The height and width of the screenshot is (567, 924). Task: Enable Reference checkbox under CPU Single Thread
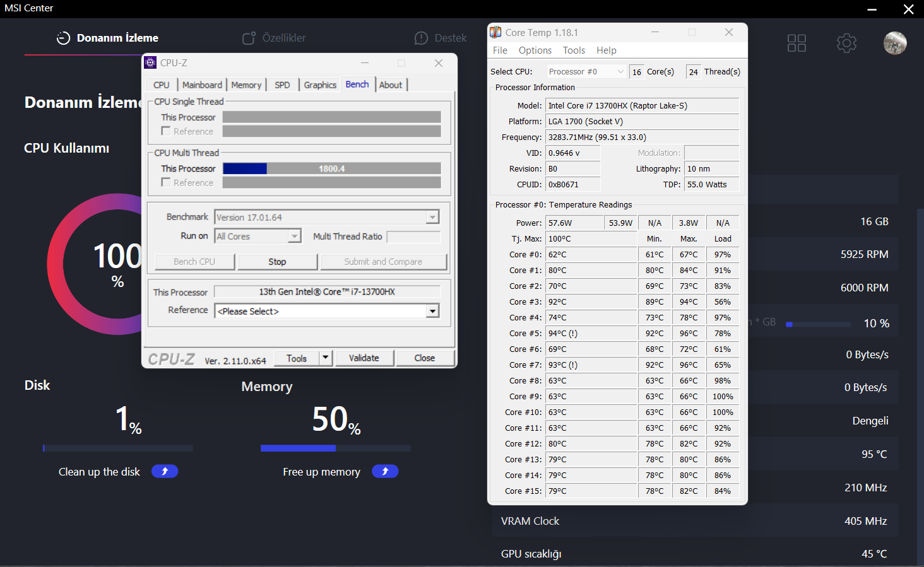click(166, 131)
